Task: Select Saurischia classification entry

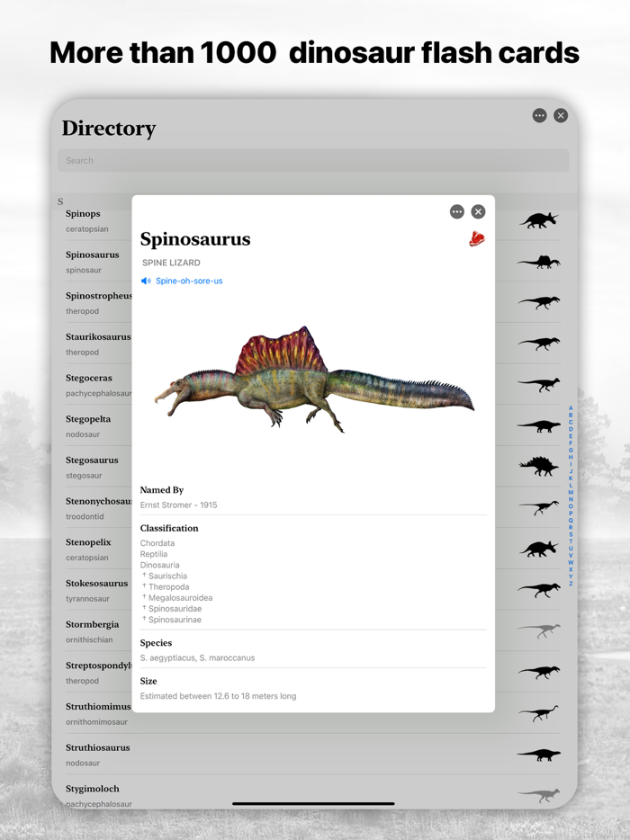Action: pyautogui.click(x=167, y=576)
